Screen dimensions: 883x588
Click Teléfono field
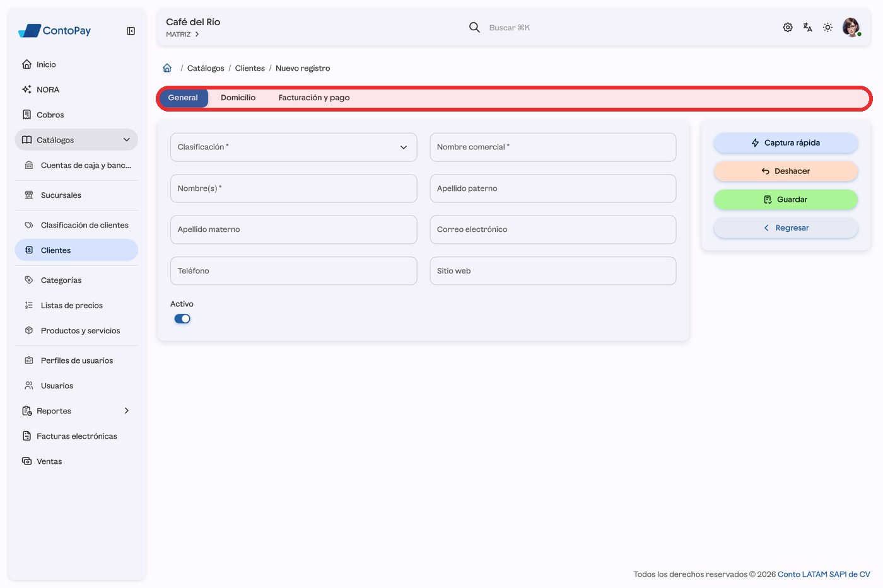293,271
